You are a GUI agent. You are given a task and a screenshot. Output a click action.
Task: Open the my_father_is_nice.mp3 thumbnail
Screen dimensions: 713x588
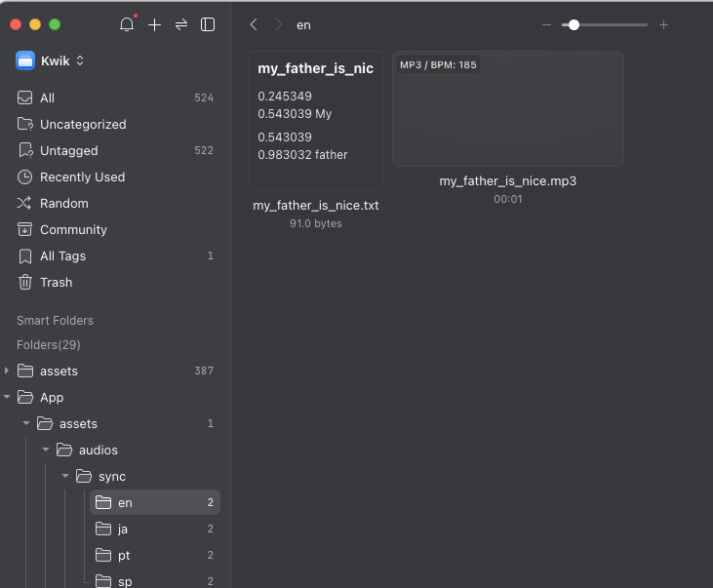click(x=508, y=109)
